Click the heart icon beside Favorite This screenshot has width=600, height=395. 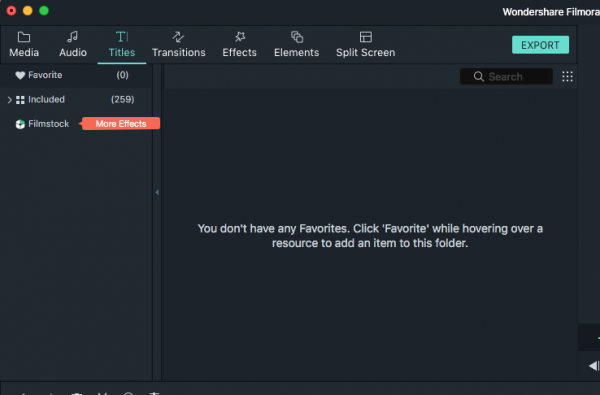[20, 75]
